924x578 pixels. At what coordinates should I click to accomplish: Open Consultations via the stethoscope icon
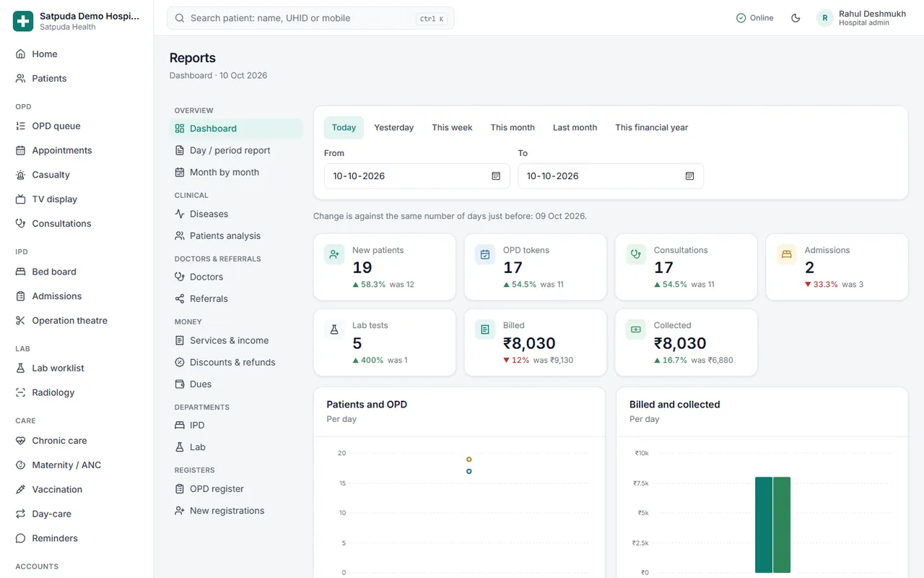click(x=20, y=223)
